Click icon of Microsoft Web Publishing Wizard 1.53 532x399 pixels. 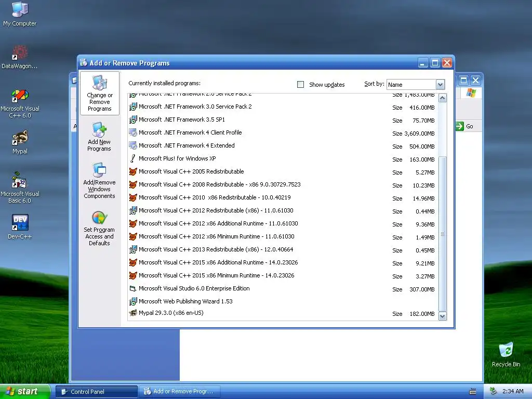pos(133,302)
